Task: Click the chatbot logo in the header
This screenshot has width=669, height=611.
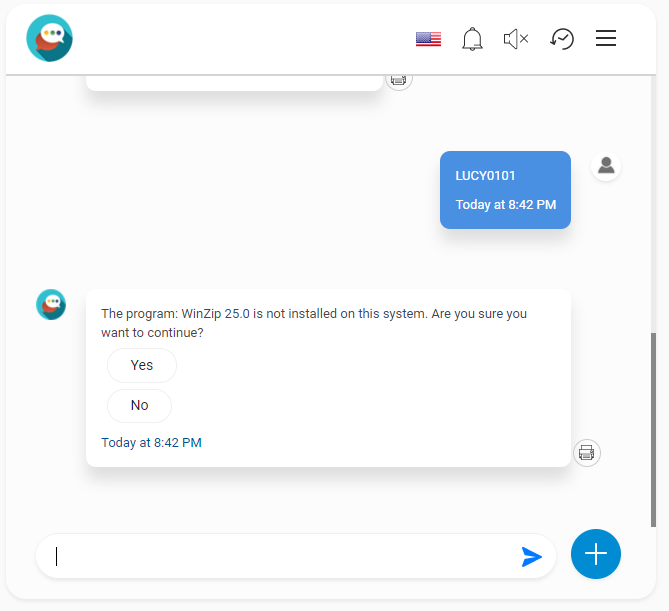Action: [x=49, y=38]
